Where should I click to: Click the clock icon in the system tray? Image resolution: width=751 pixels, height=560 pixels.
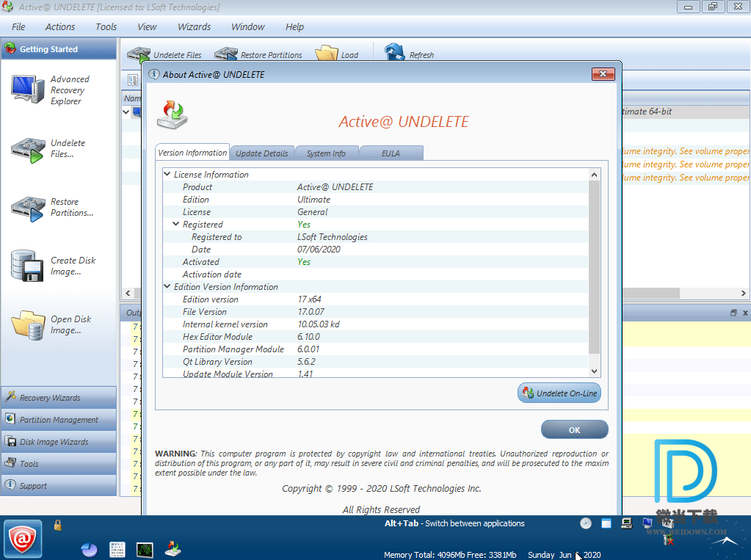[x=586, y=523]
